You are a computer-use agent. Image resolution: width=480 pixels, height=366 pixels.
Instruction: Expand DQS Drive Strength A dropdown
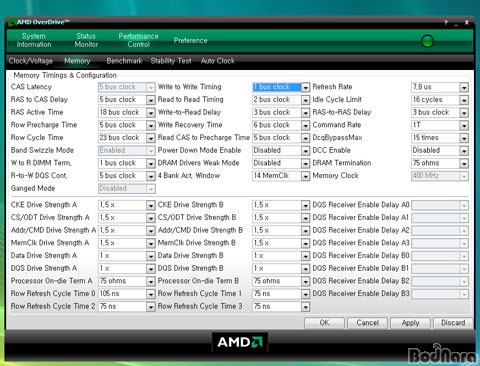pyautogui.click(x=151, y=268)
